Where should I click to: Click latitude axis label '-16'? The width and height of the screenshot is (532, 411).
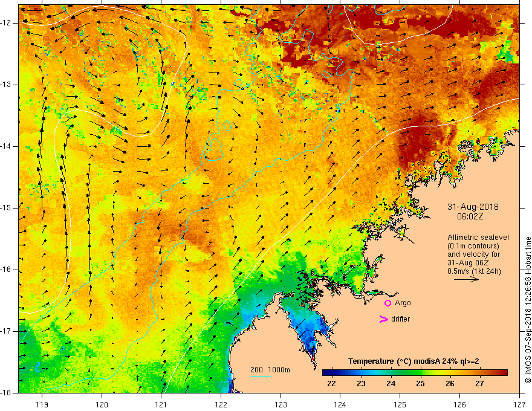coord(7,270)
